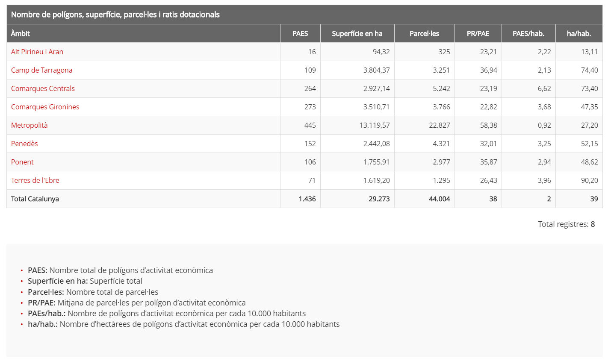This screenshot has width=608, height=364.
Task: Select the PAES/hab. column header
Action: point(528,33)
